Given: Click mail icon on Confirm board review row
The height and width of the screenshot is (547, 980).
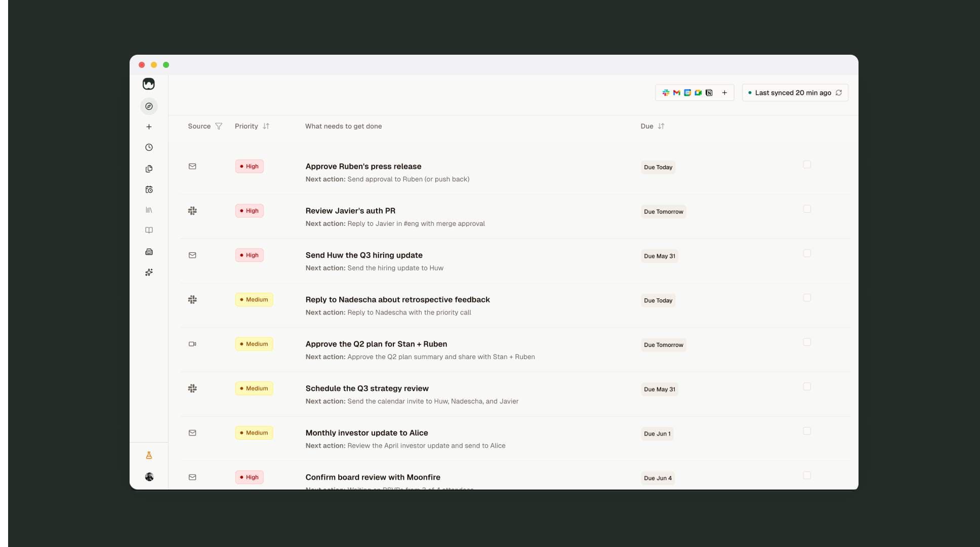Looking at the screenshot, I should point(192,477).
